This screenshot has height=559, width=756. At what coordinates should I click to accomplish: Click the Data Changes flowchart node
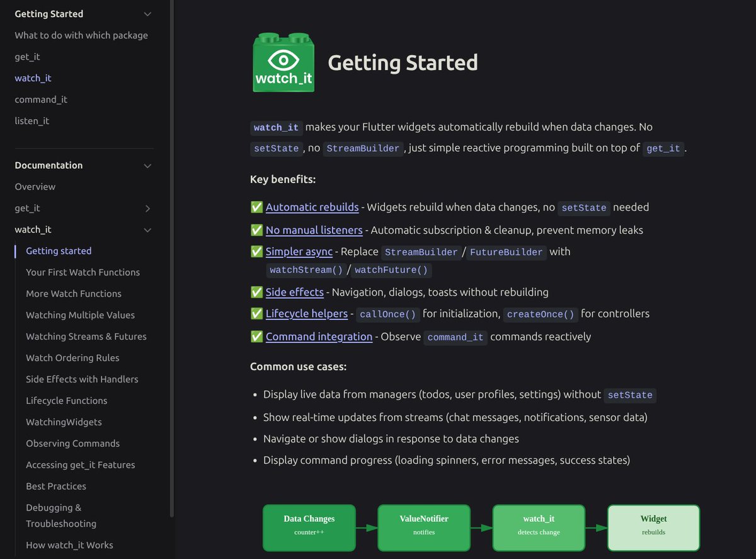pyautogui.click(x=309, y=527)
